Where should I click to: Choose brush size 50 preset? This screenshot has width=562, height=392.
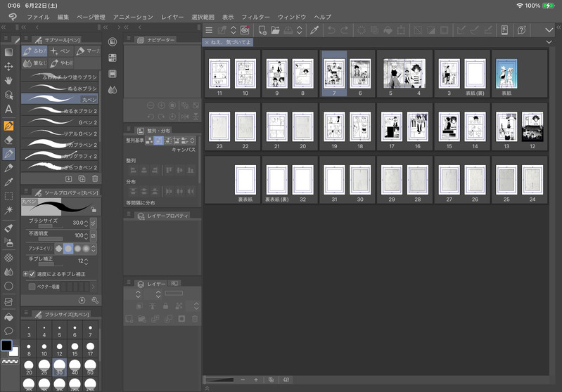pyautogui.click(x=90, y=368)
